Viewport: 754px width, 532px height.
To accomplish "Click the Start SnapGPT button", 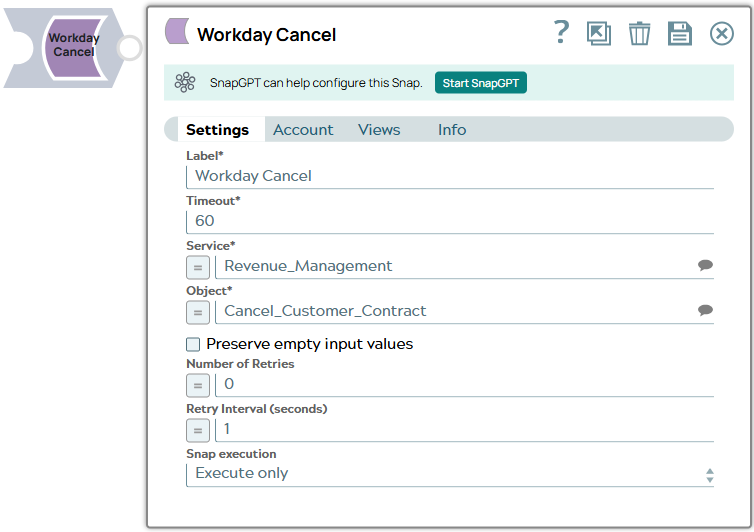I will click(480, 83).
